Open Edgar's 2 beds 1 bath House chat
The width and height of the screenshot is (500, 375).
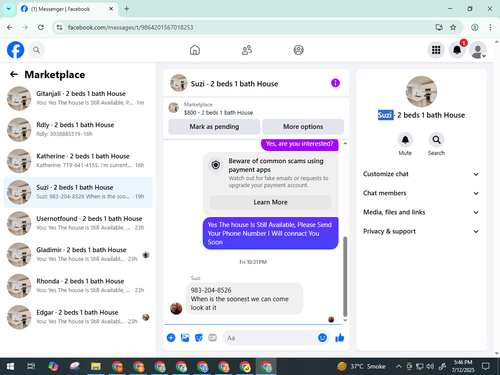pos(78,317)
